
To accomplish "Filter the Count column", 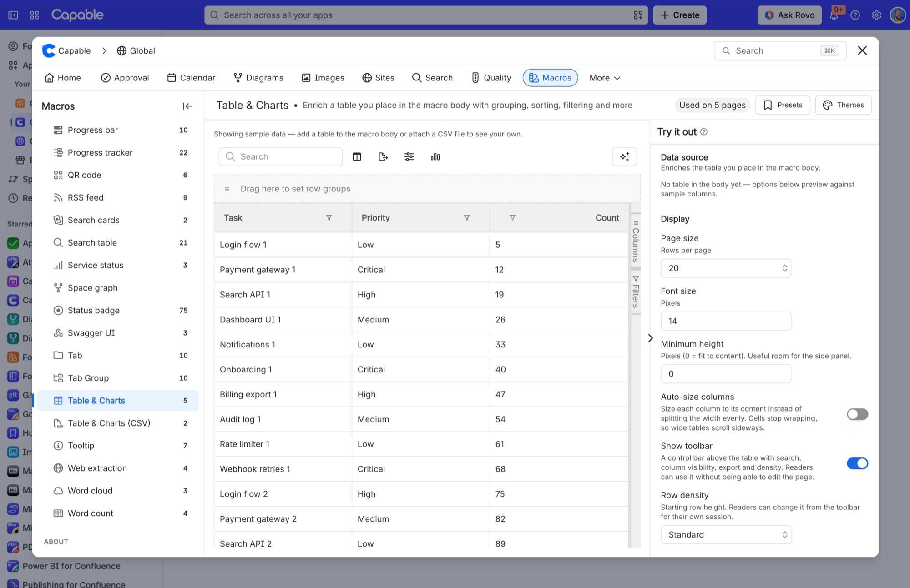I will (x=512, y=218).
